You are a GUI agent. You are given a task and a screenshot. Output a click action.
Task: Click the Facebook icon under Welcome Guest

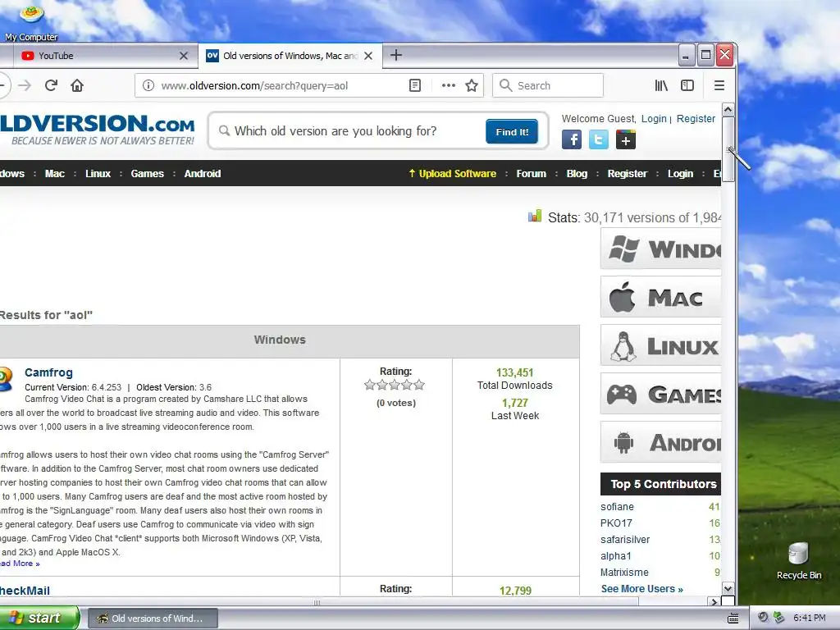click(572, 139)
